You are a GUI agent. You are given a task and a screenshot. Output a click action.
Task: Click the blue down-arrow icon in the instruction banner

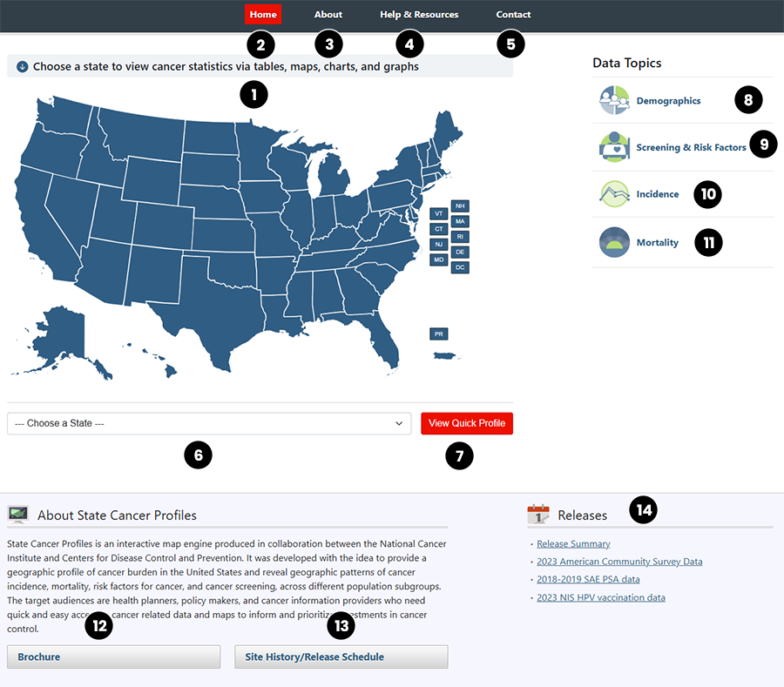pos(23,65)
